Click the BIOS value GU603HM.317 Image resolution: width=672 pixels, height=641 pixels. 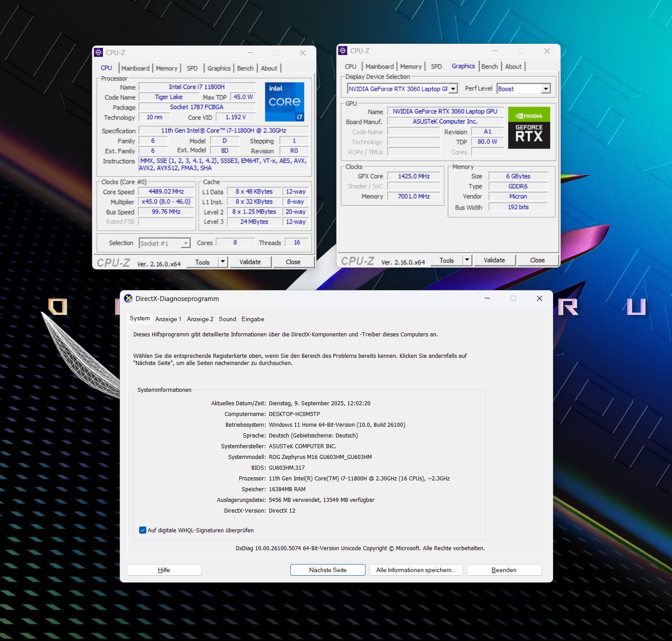[287, 468]
